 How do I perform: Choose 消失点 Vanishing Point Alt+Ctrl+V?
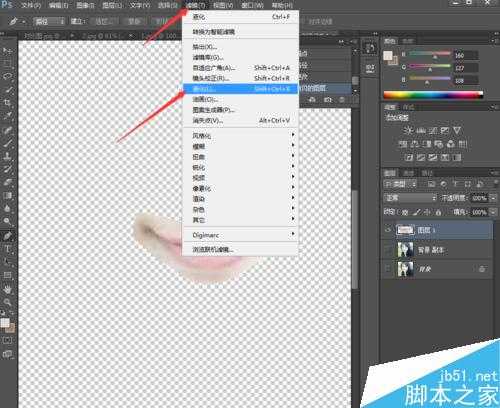[x=240, y=120]
